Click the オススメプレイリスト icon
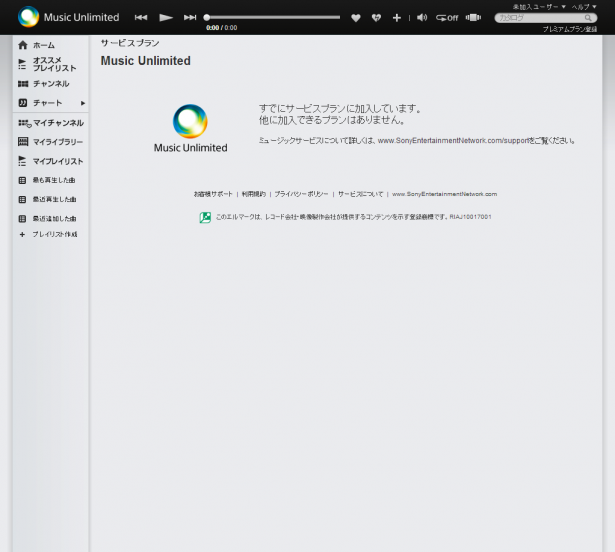Viewport: 615px width, 552px height. point(22,64)
